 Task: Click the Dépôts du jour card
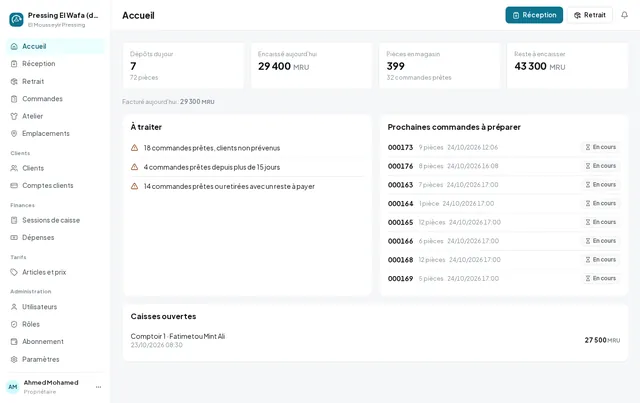183,65
